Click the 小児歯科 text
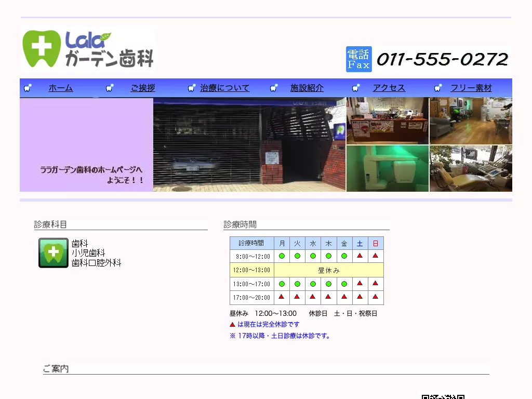The width and height of the screenshot is (532, 399). click(88, 253)
